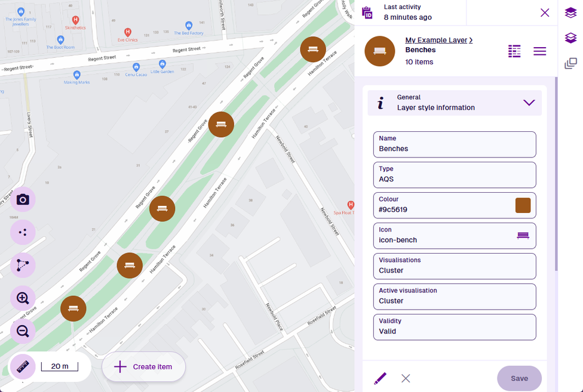The height and width of the screenshot is (392, 583).
Task: Zoom out using the magnifier minus icon
Action: pos(23,331)
